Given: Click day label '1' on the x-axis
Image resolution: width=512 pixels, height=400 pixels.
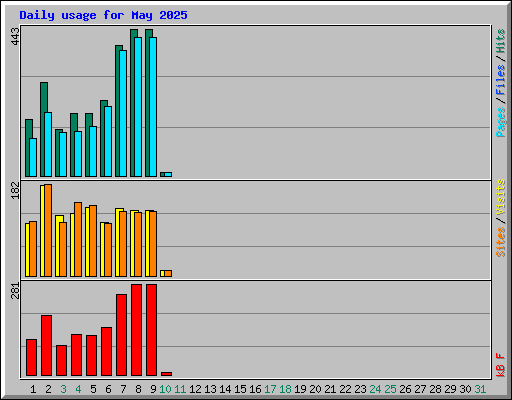Looking at the screenshot, I should pyautogui.click(x=33, y=389).
